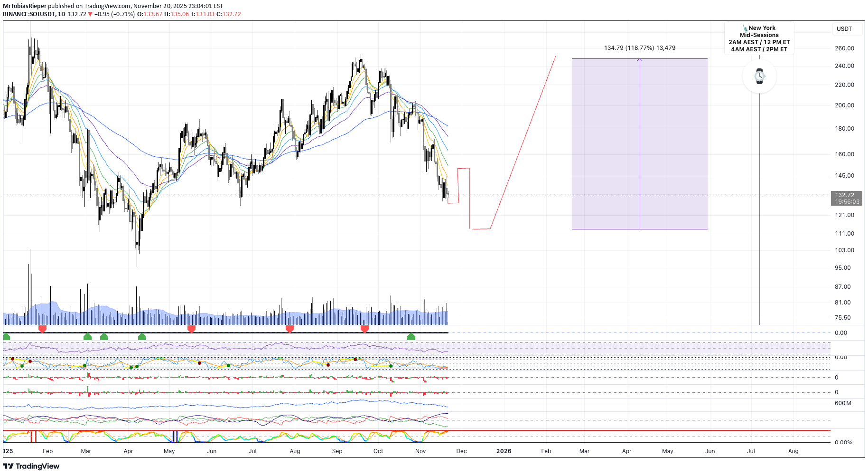Click the 134.79 (118.77%) measurement label
The height and width of the screenshot is (475, 868).
pyautogui.click(x=639, y=48)
